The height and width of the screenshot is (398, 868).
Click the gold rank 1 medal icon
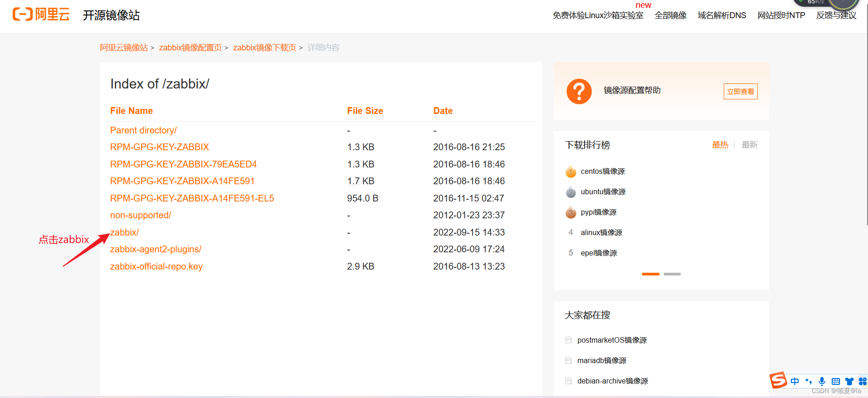click(571, 172)
